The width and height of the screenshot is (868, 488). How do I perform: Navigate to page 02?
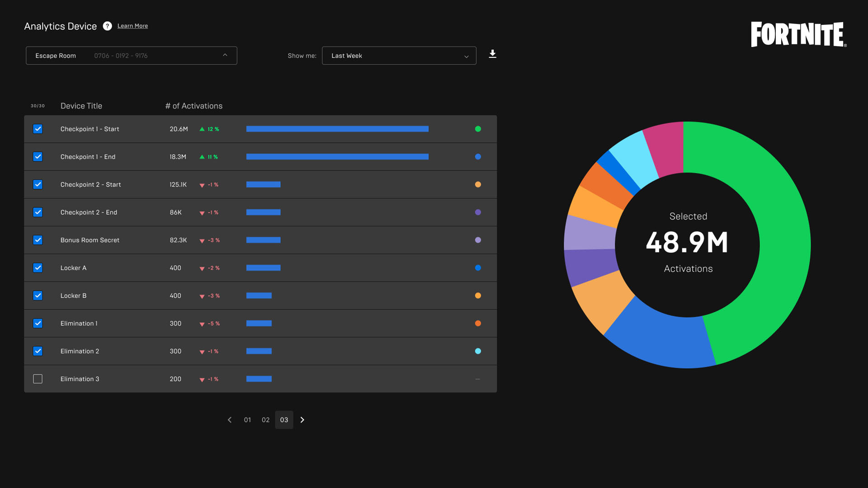265,419
